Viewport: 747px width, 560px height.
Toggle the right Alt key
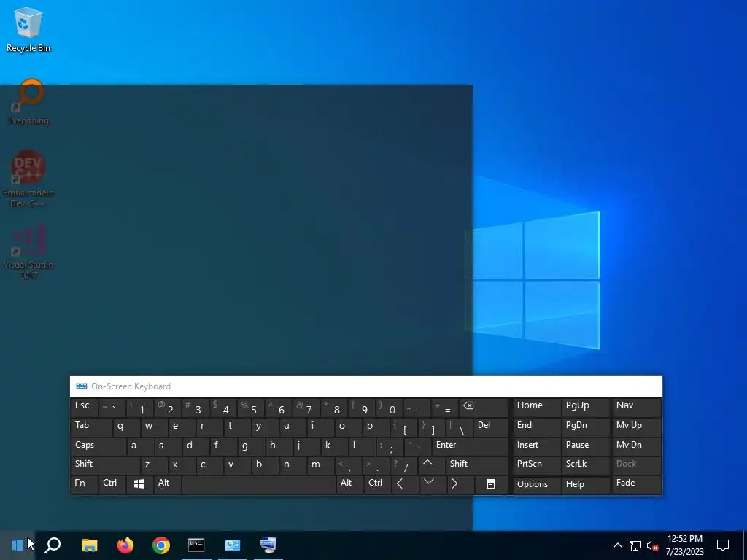(349, 484)
